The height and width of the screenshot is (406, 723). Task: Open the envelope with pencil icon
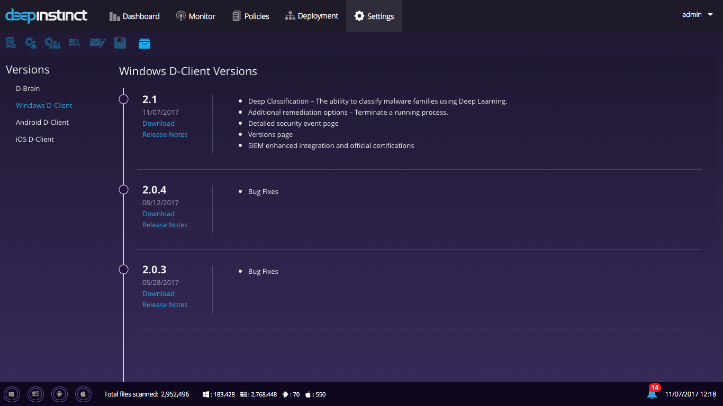[x=97, y=43]
